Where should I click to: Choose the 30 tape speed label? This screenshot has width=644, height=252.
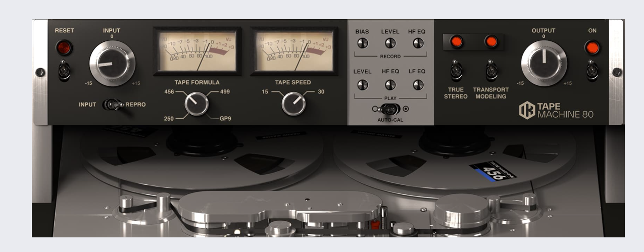[321, 91]
